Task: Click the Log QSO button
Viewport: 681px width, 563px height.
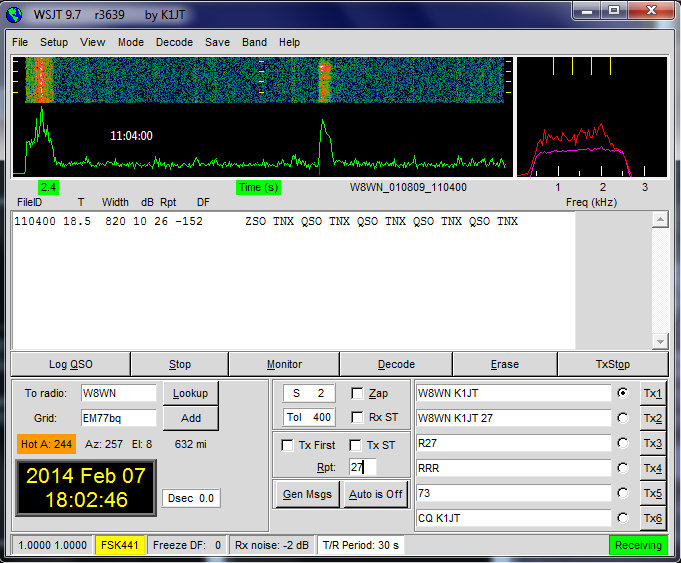Action: [x=70, y=364]
